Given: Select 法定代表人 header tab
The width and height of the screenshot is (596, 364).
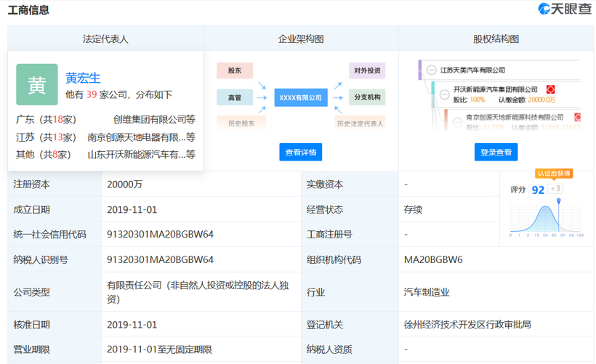Looking at the screenshot, I should click(105, 39).
